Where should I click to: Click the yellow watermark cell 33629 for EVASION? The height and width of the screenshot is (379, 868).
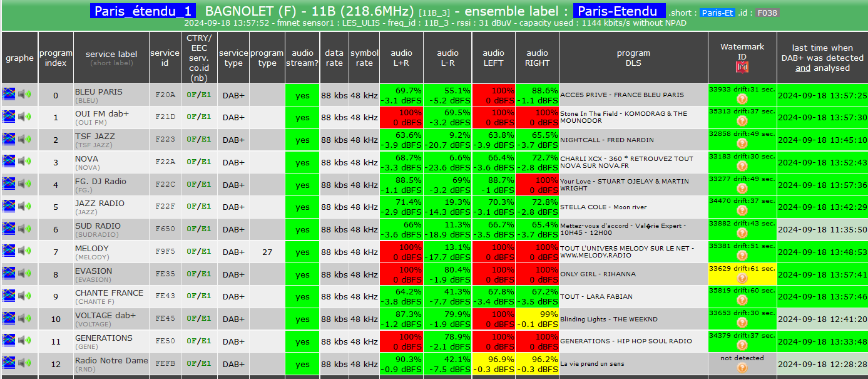pyautogui.click(x=742, y=274)
